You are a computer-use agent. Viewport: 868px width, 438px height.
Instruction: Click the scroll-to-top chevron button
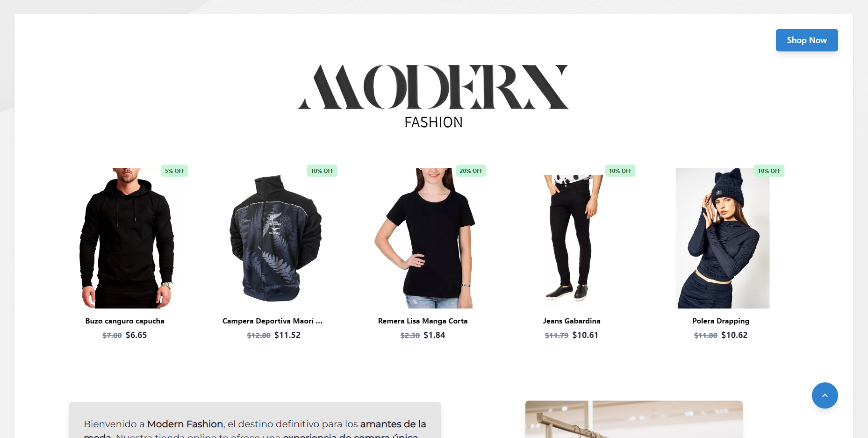coord(825,395)
